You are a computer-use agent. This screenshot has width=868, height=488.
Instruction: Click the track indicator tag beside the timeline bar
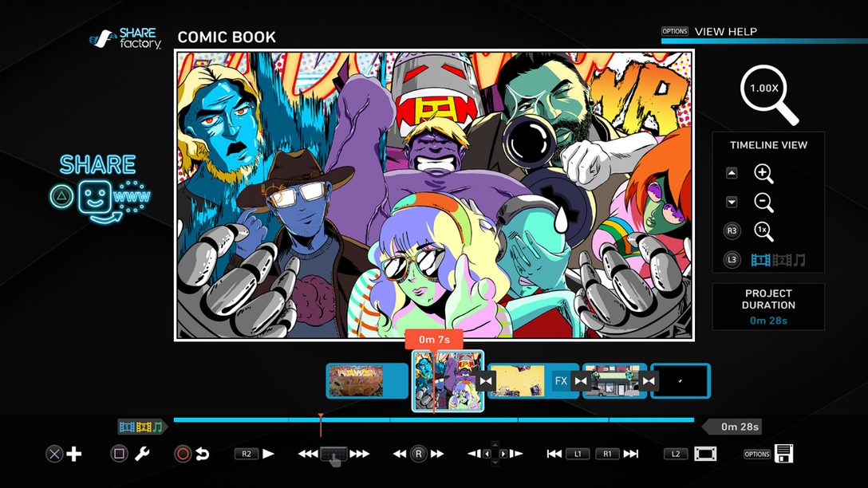(142, 427)
